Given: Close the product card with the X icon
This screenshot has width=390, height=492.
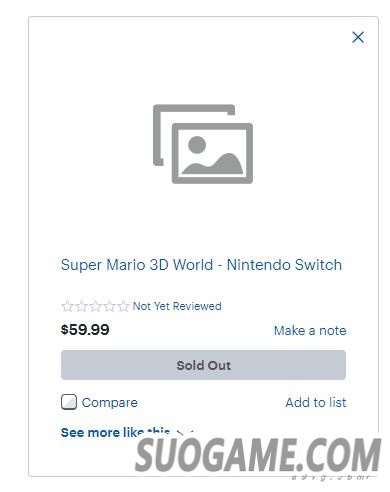Looking at the screenshot, I should 358,37.
